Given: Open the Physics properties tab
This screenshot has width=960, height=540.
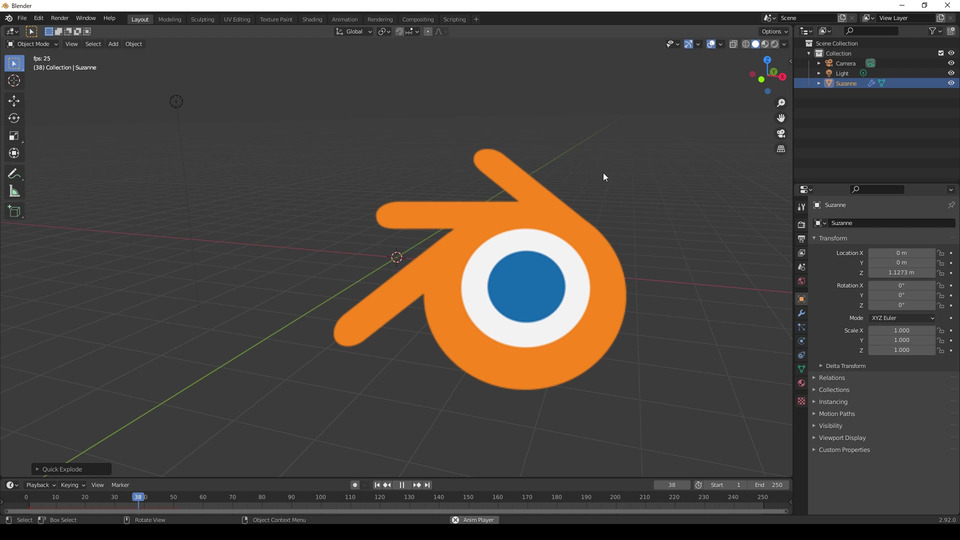Looking at the screenshot, I should coord(801,341).
